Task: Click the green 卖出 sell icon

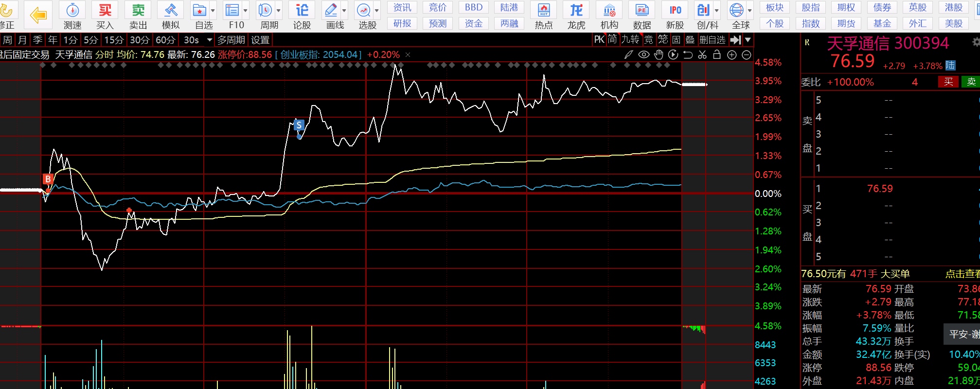Action: coord(138,10)
